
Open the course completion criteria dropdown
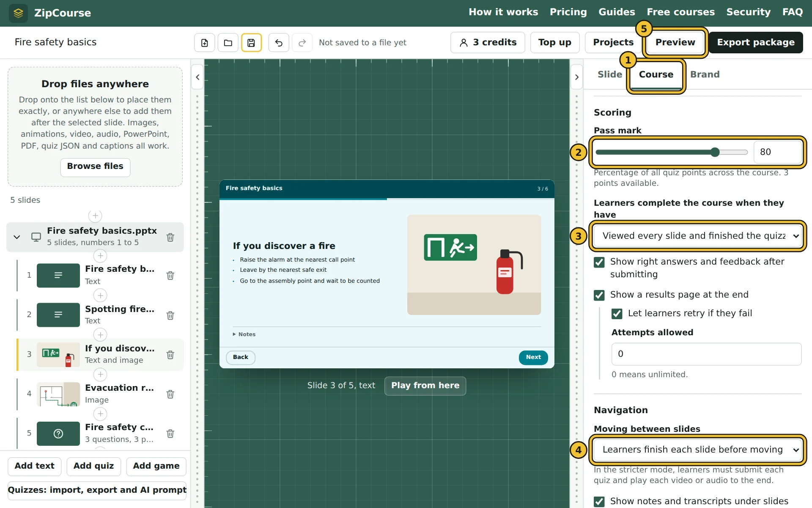[x=697, y=236]
